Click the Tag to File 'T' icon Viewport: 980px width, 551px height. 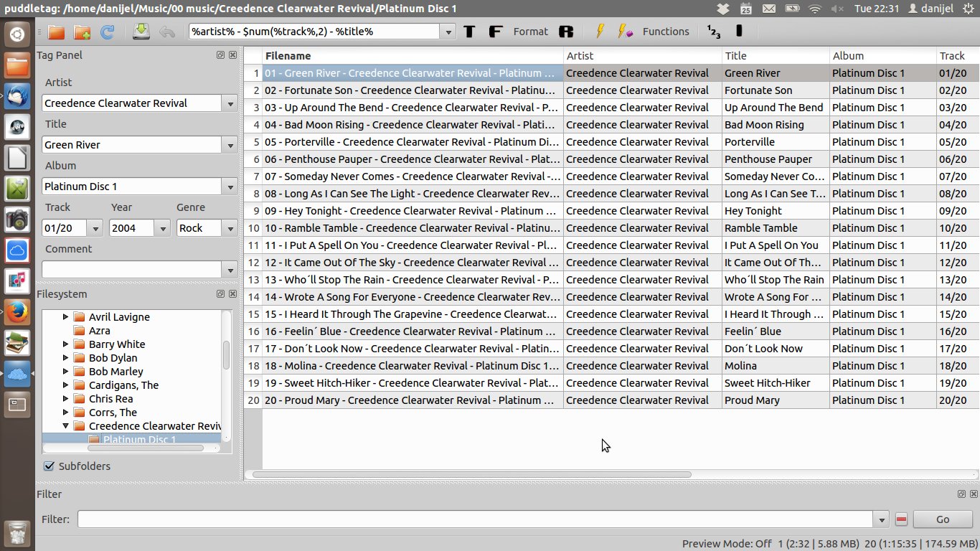click(x=469, y=32)
